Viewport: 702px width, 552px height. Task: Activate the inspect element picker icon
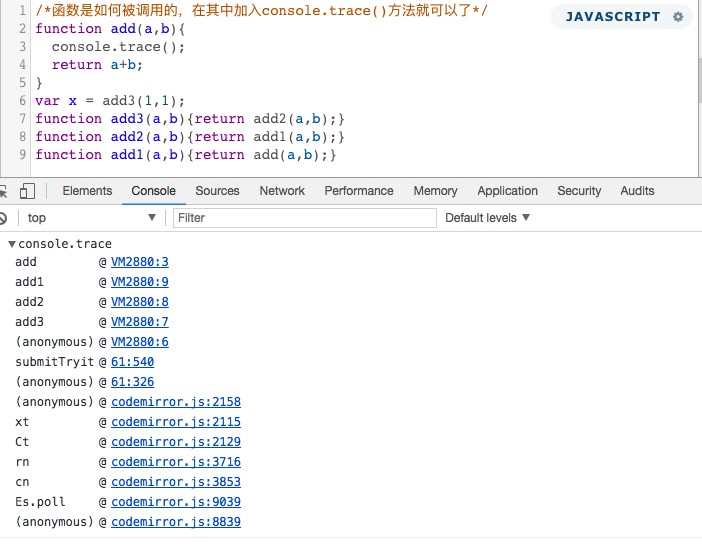point(4,191)
